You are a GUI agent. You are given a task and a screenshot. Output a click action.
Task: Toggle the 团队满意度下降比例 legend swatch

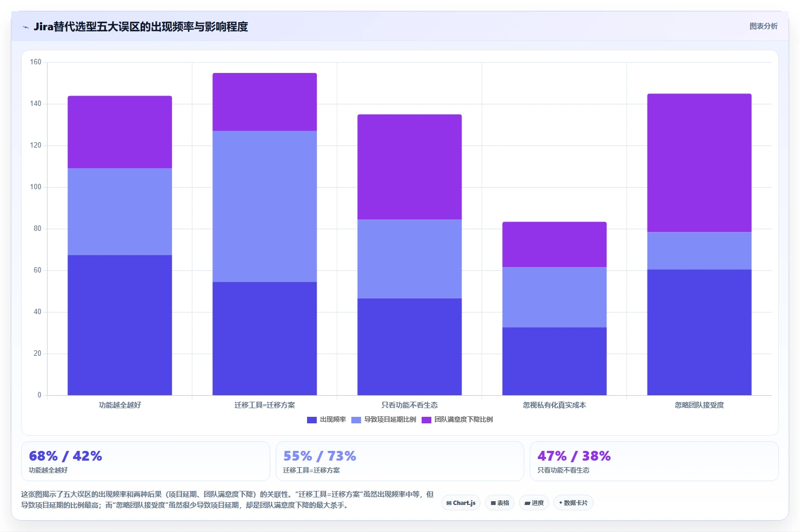point(426,420)
